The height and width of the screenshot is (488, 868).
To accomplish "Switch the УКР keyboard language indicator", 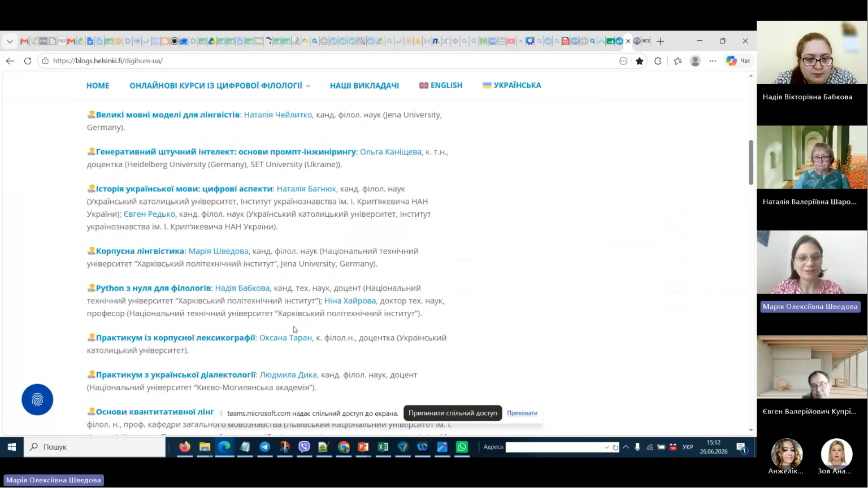I will 688,447.
